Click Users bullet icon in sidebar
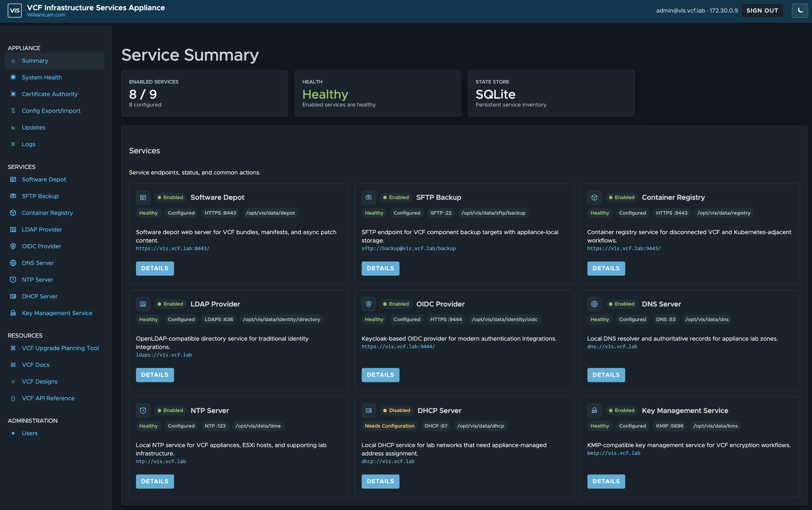This screenshot has height=510, width=812. pos(13,433)
